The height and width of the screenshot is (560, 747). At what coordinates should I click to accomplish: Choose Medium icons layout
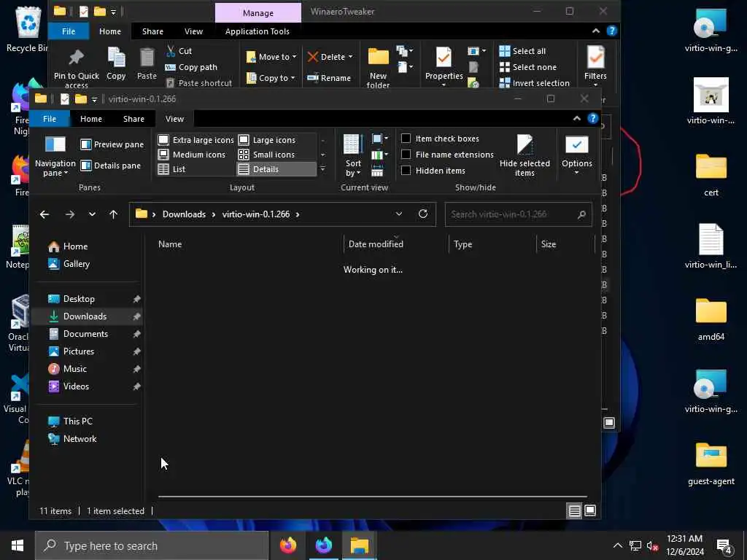click(192, 155)
